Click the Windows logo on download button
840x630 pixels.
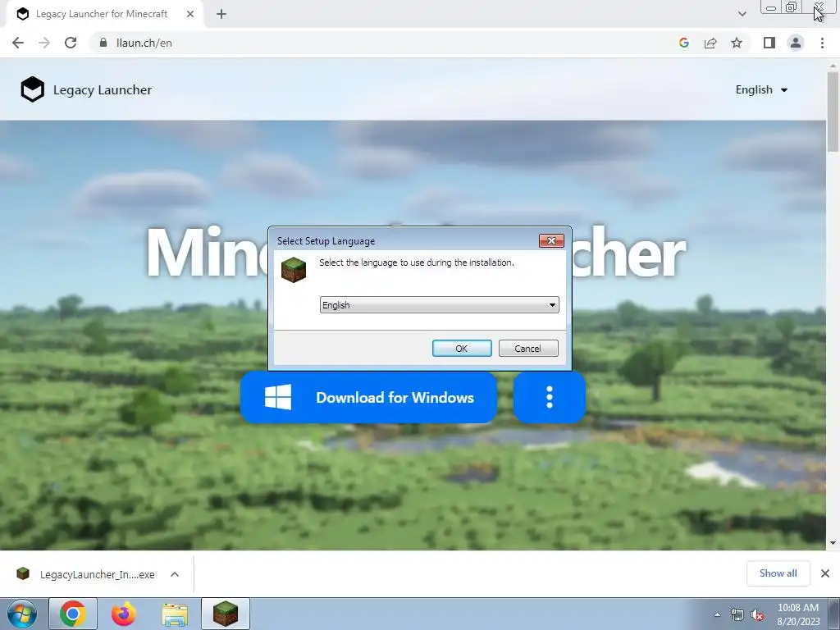pos(278,398)
